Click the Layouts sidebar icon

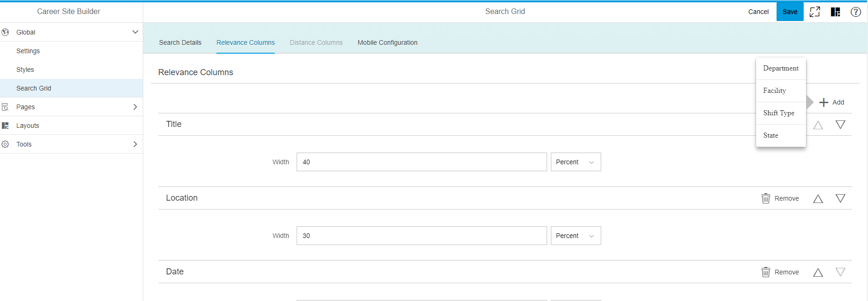click(x=5, y=126)
